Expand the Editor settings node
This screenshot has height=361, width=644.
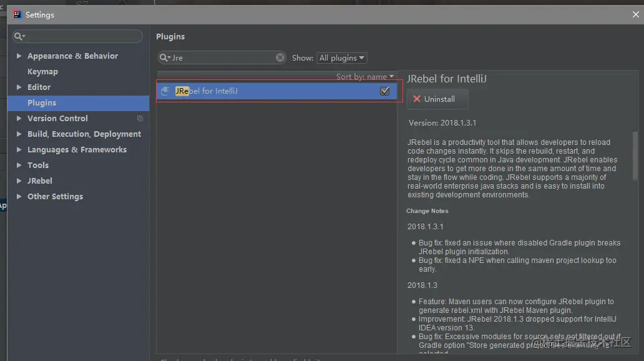coord(19,87)
